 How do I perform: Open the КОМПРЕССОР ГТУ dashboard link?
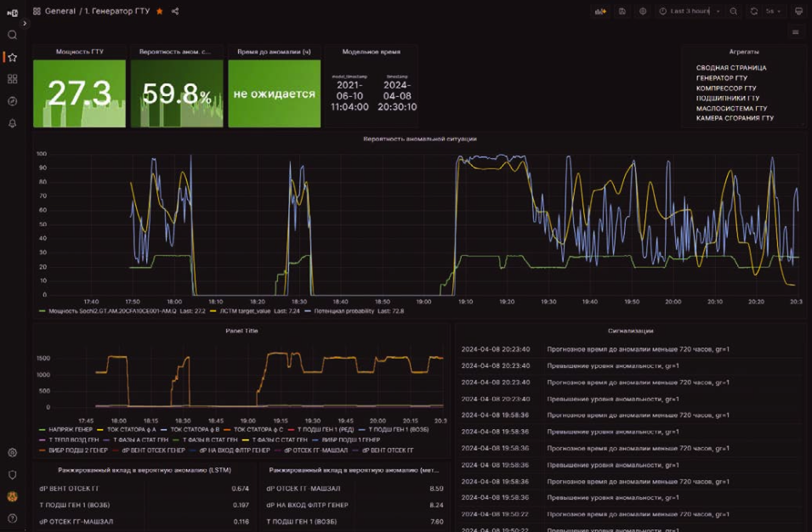point(726,88)
